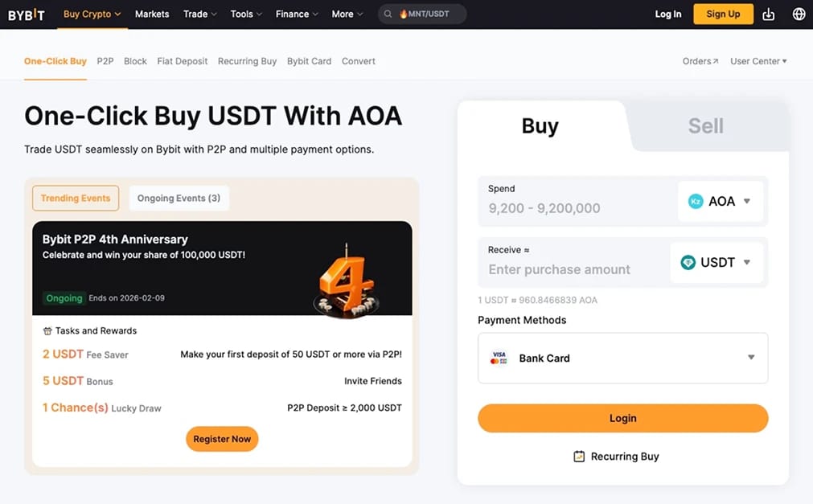
Task: Select the Trending Events tab
Action: [x=76, y=198]
